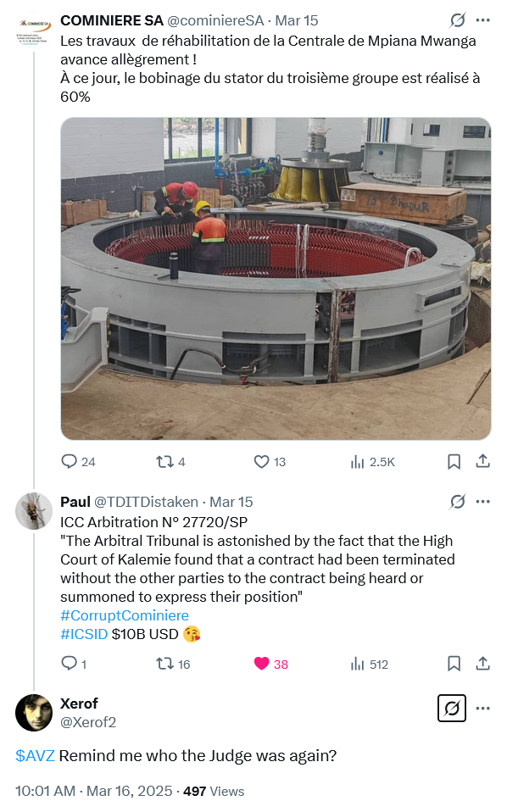Screen dimensions: 507x812
Task: Share Paul's reply tweet
Action: point(482,664)
